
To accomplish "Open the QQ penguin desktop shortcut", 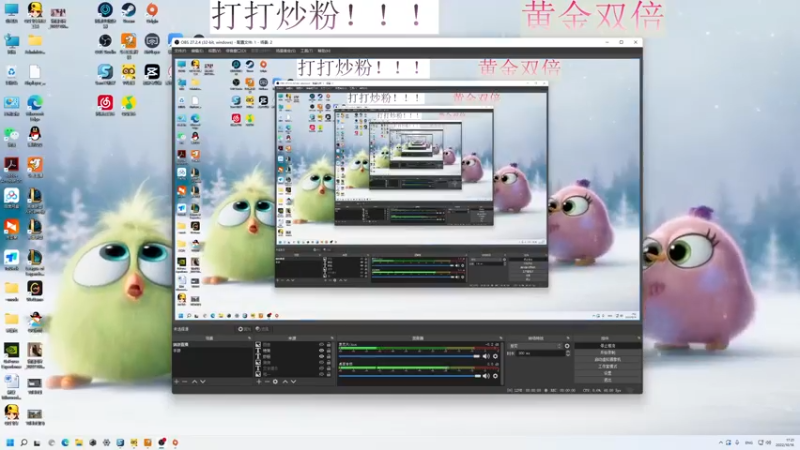I will pyautogui.click(x=35, y=135).
